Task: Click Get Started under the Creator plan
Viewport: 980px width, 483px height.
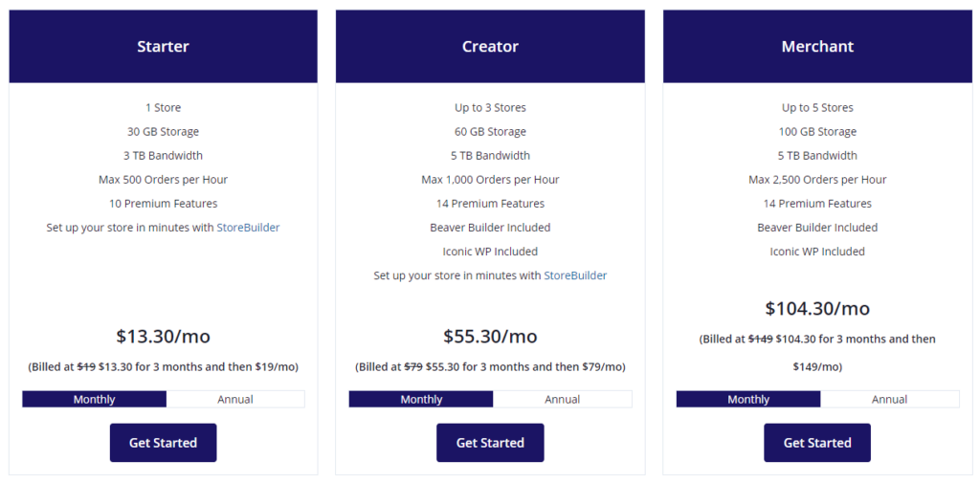Action: [490, 443]
